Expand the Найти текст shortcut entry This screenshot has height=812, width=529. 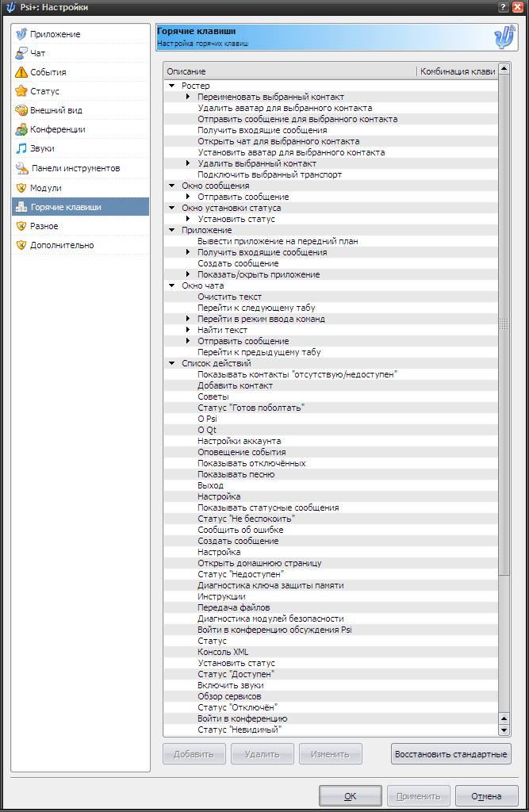click(188, 330)
